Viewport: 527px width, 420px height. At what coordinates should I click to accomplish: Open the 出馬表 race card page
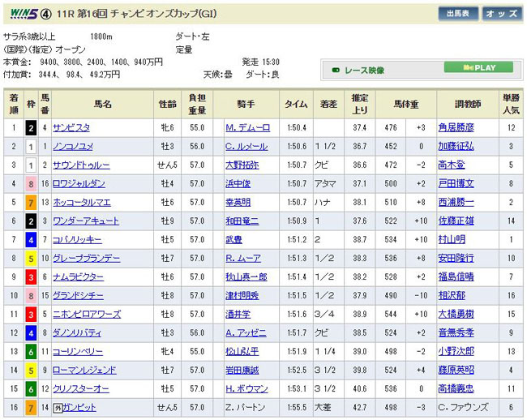tap(458, 14)
